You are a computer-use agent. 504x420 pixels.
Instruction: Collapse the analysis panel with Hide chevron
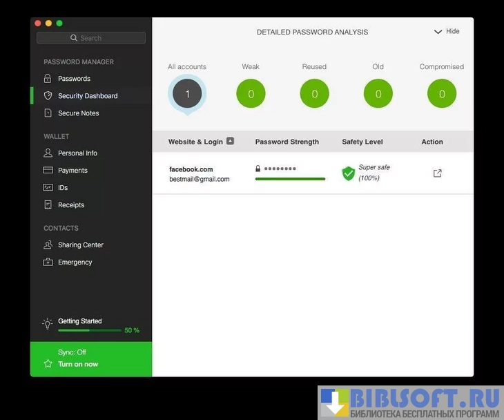pyautogui.click(x=438, y=32)
